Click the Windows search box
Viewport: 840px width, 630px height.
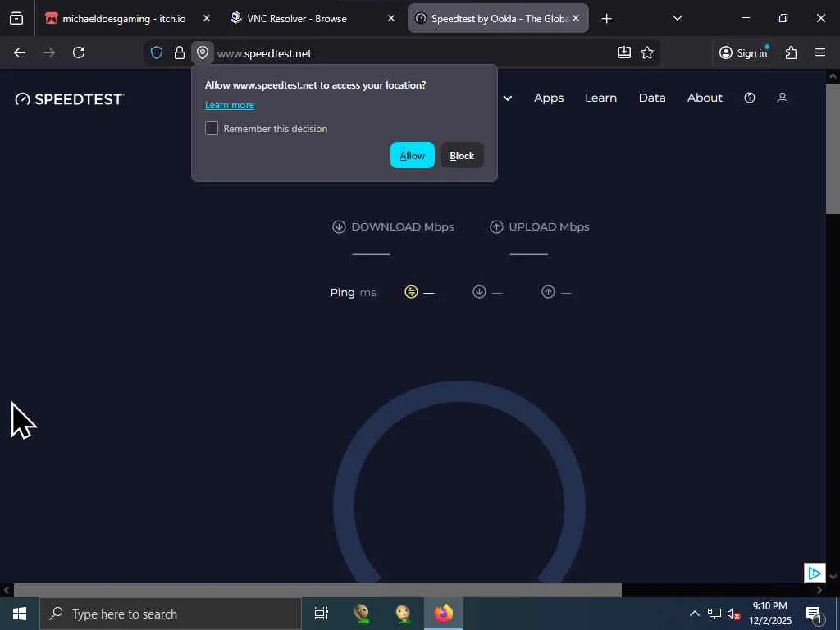pyautogui.click(x=171, y=614)
